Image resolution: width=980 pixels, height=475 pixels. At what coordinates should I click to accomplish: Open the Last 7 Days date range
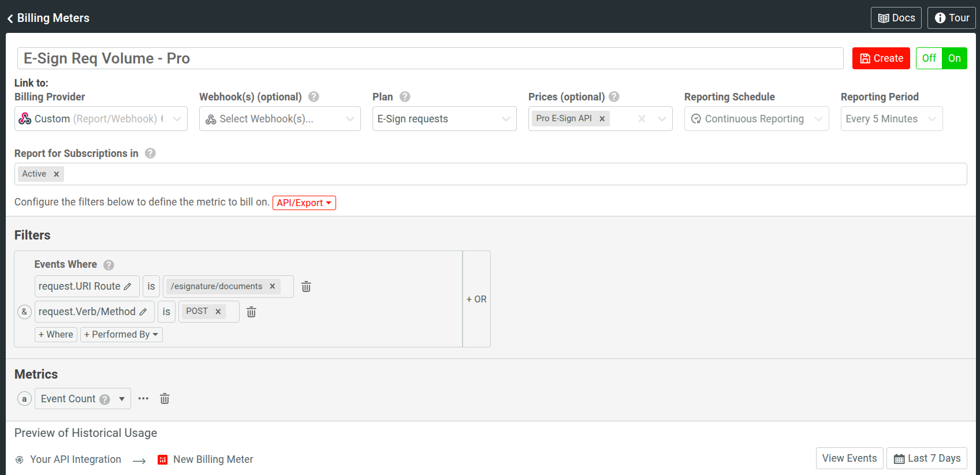pos(927,458)
